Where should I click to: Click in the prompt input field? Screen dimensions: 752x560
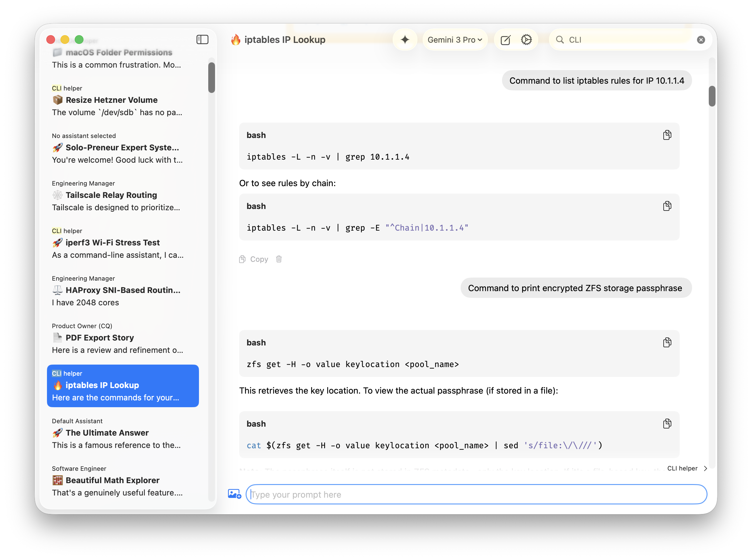pos(475,494)
